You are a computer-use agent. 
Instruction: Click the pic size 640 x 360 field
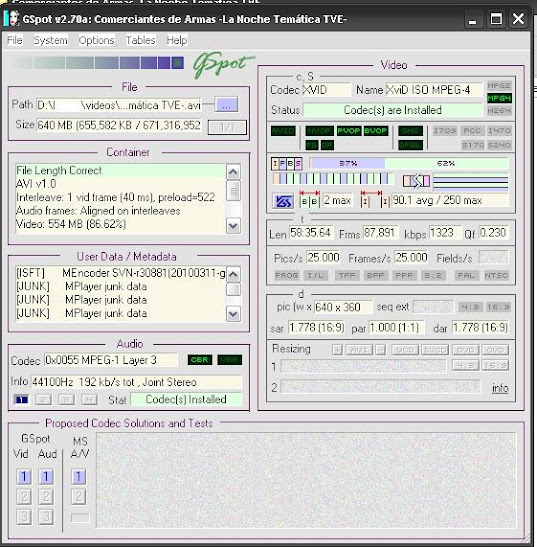[343, 307]
